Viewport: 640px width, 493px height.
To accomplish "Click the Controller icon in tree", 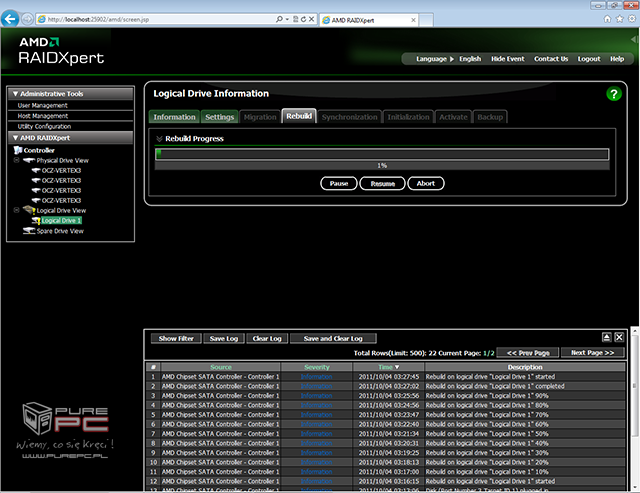I will pos(18,150).
